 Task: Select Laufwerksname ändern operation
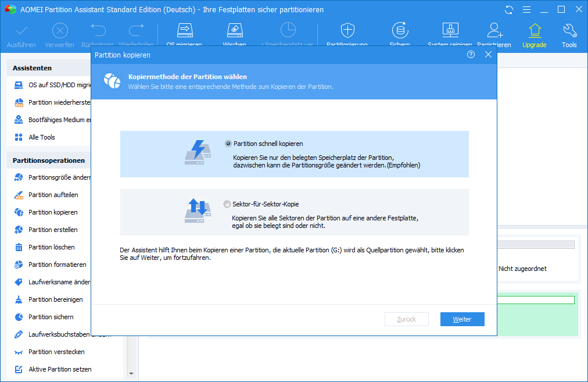click(x=52, y=282)
